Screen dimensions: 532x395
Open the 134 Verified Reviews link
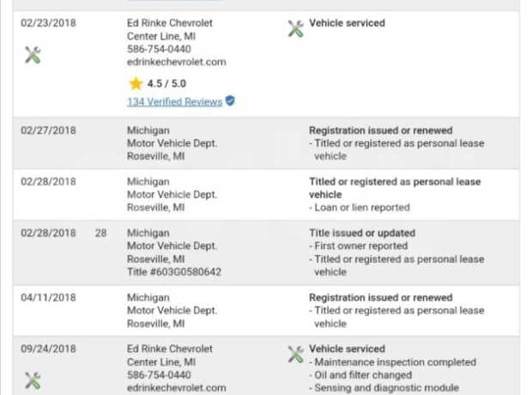[x=174, y=102]
